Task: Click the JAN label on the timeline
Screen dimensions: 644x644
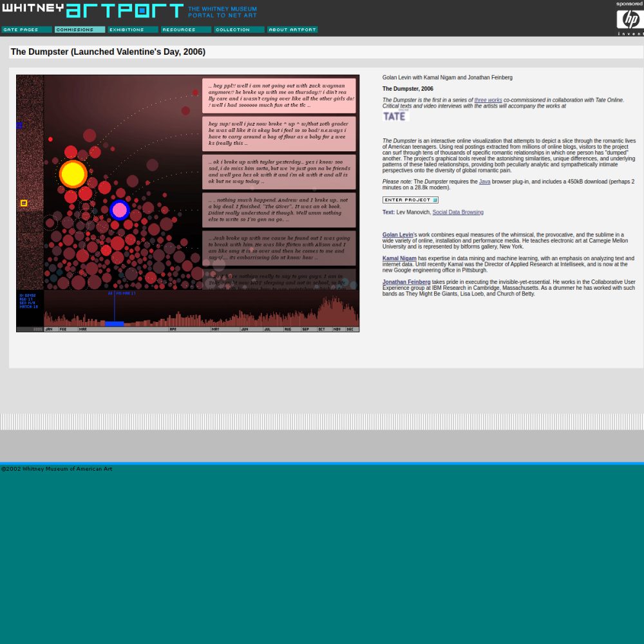Action: tap(49, 329)
